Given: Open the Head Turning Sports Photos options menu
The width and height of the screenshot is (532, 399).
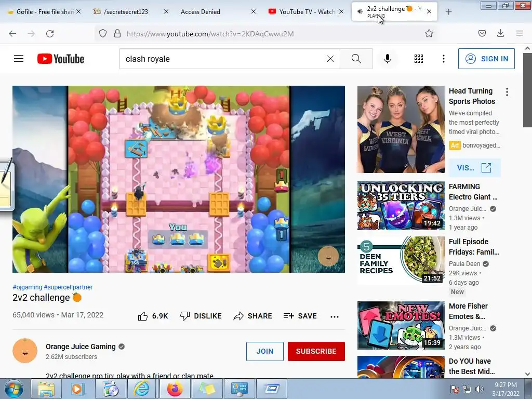Looking at the screenshot, I should pos(507,92).
